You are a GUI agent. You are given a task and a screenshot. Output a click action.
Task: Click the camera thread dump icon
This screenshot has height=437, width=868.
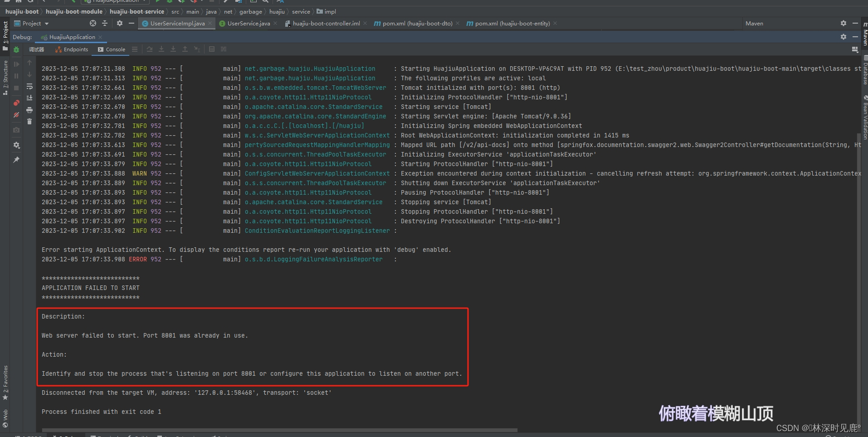click(x=16, y=130)
